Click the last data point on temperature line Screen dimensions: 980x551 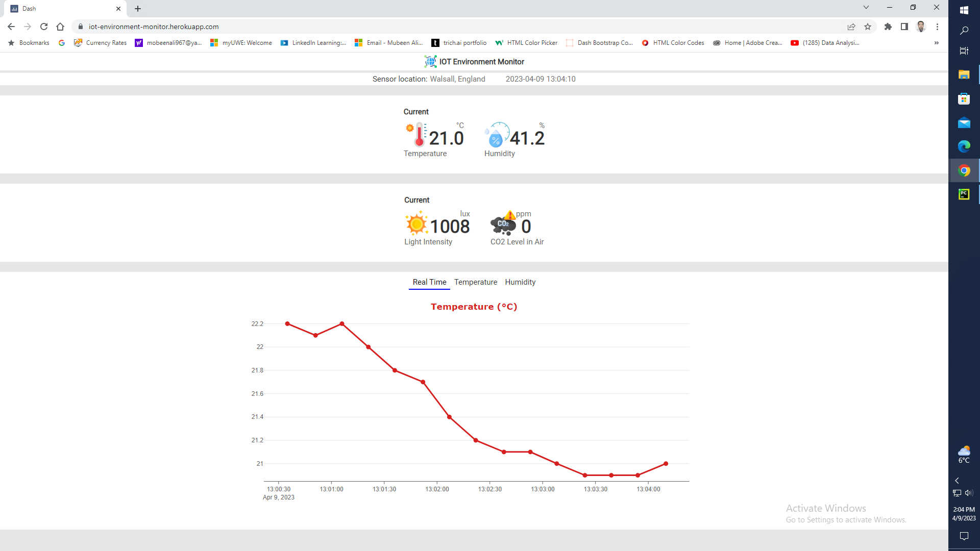666,464
